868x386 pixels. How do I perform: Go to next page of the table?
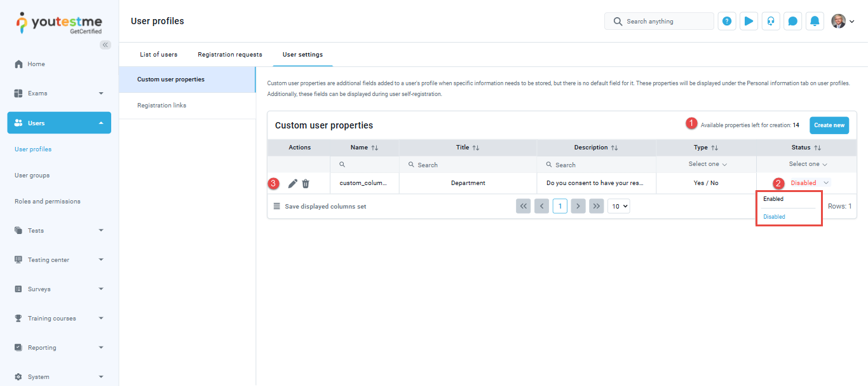pyautogui.click(x=578, y=206)
